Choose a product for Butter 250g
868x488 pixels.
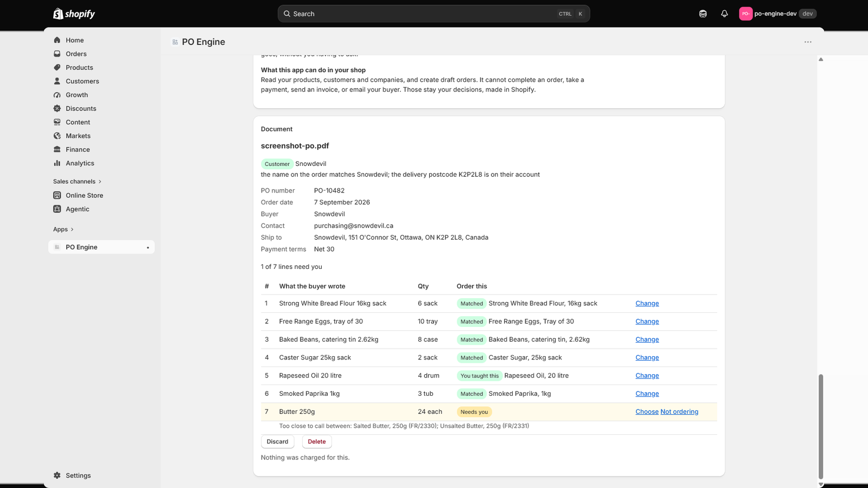647,412
